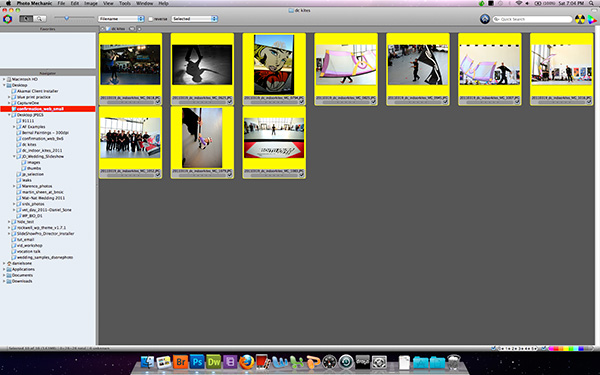This screenshot has height=375, width=600.
Task: Click the colorful hexagon icon at top-left
Action: click(7, 19)
